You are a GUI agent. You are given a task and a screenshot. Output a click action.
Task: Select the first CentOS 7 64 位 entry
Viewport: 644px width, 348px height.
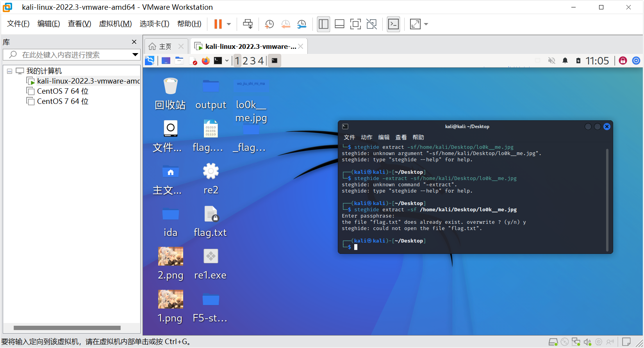click(57, 91)
